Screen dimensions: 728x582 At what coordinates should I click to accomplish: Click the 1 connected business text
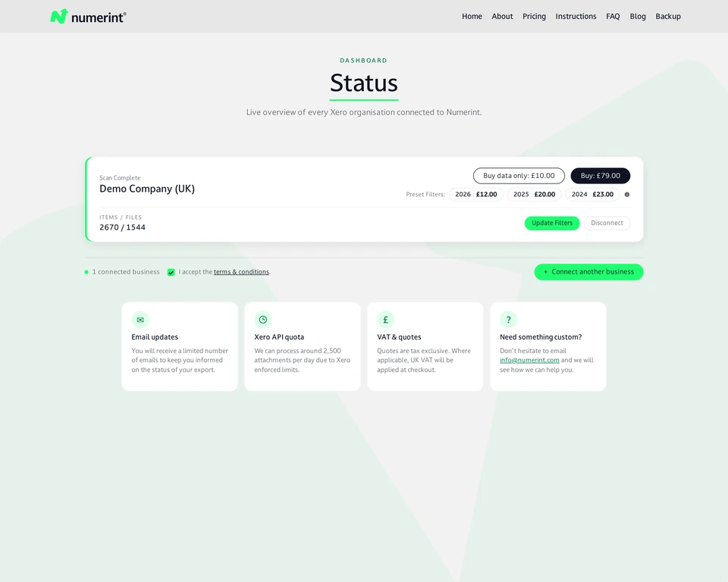click(x=126, y=272)
